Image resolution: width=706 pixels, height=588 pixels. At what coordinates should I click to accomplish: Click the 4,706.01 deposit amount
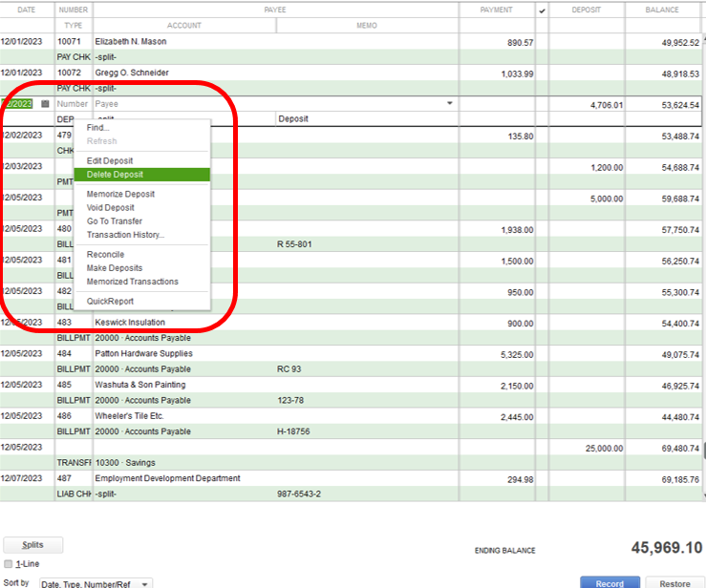click(x=607, y=105)
